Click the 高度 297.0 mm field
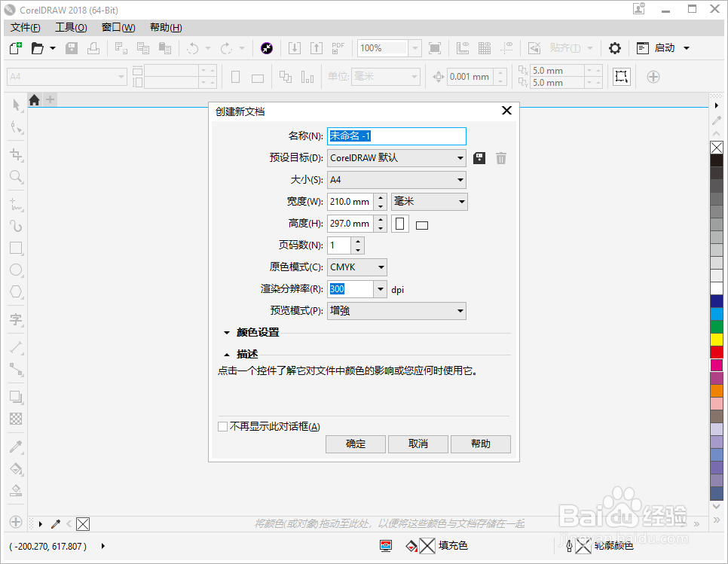 point(350,224)
